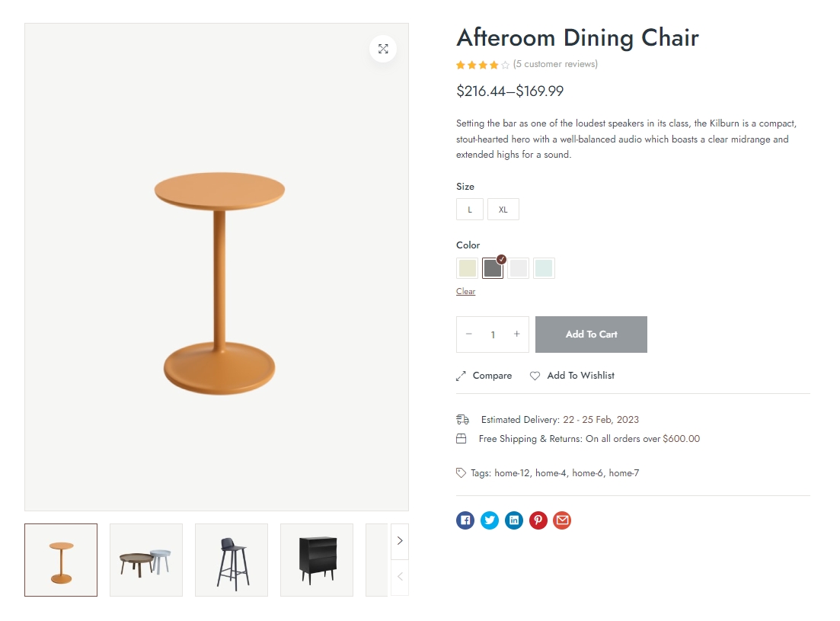Click the Compare arrows icon
The image size is (840, 621).
[x=461, y=376]
